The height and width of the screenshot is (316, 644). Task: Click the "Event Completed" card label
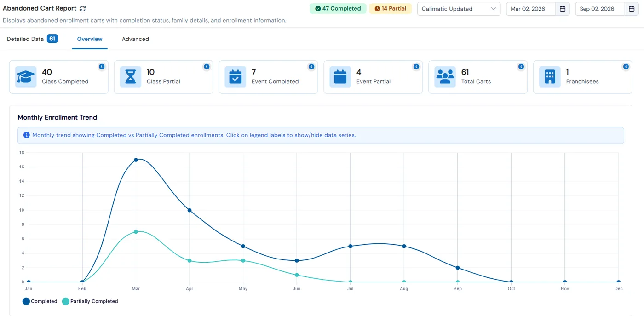point(275,81)
